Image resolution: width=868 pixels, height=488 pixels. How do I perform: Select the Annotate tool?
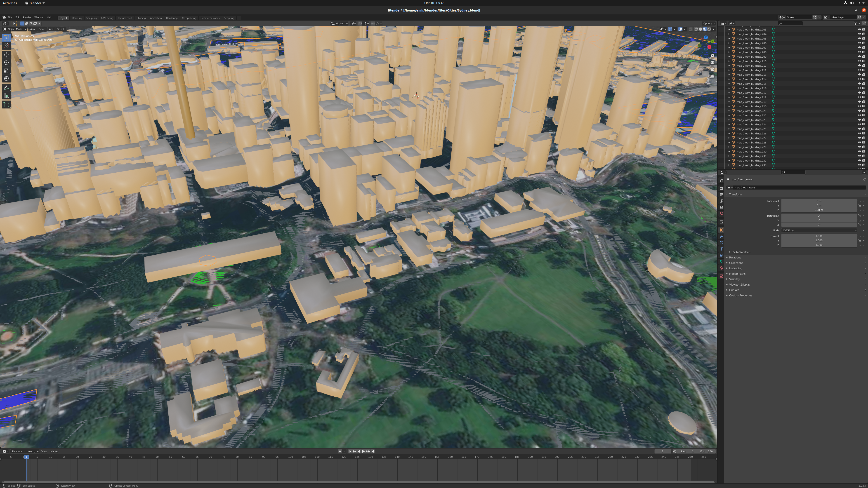tap(6, 88)
